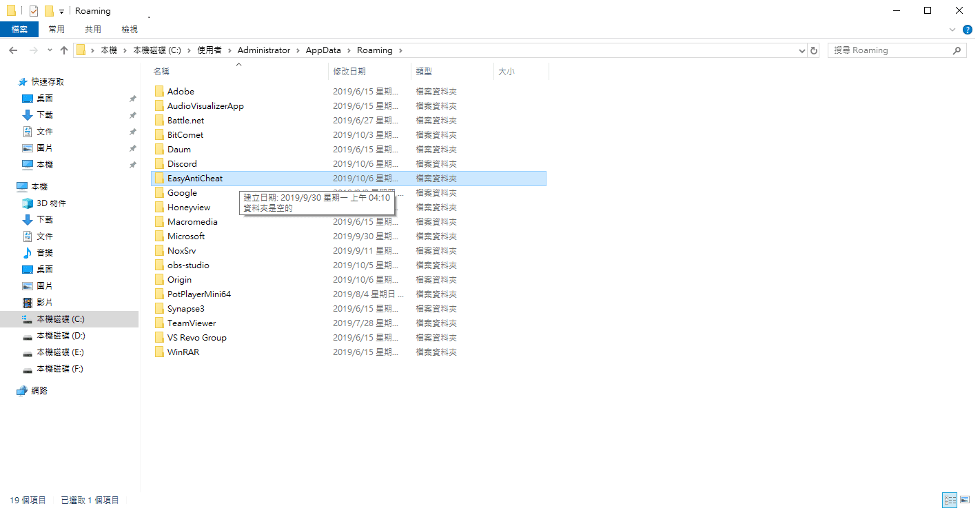Screen dimensions: 980x515
Task: Click the Macromedia folder icon
Action: [159, 222]
